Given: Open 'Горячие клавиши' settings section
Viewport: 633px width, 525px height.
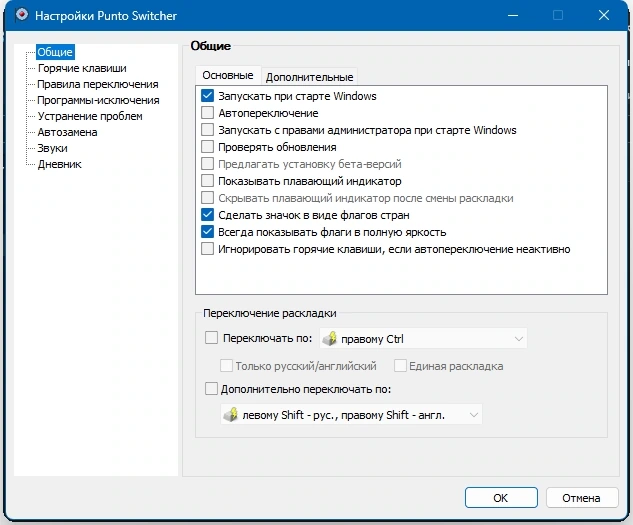Looking at the screenshot, I should click(82, 68).
